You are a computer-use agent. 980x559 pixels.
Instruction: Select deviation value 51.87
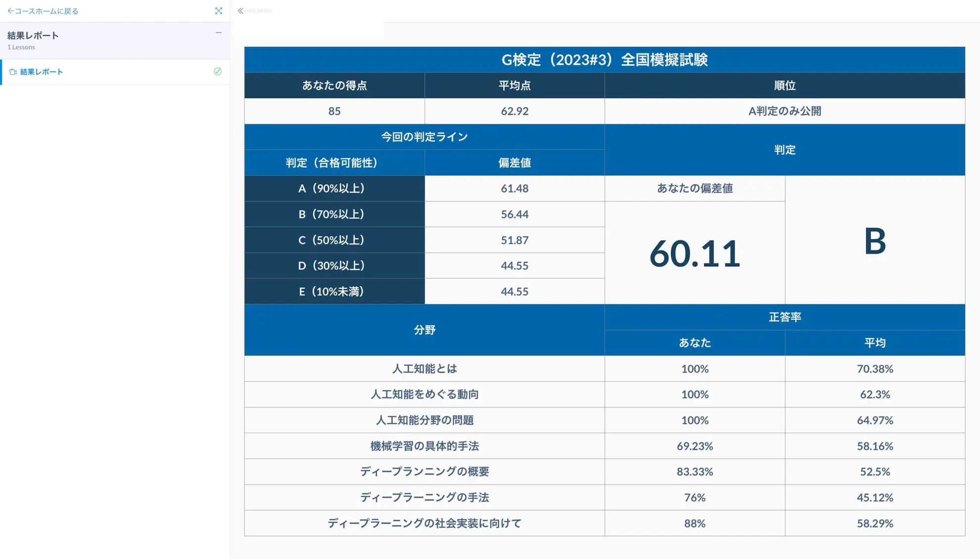(515, 240)
